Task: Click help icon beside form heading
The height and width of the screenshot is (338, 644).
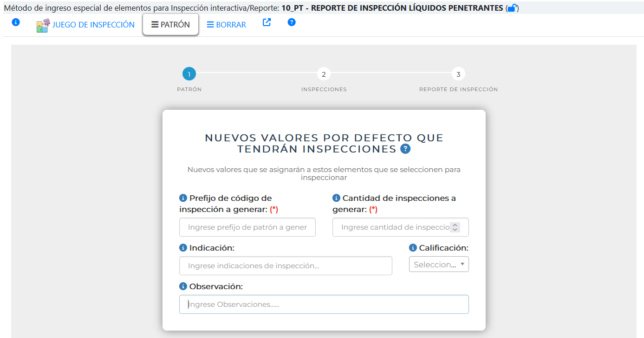Action: point(405,149)
